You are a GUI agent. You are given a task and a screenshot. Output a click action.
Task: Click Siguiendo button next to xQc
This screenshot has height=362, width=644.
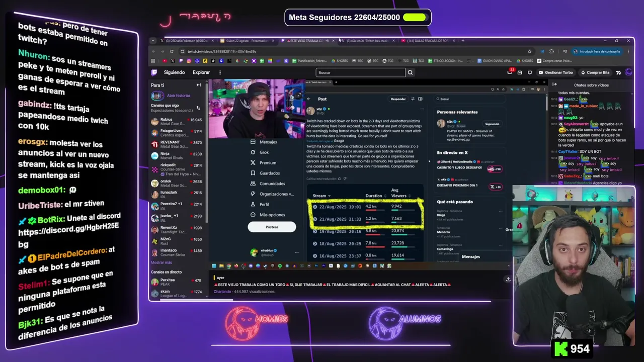point(492,124)
